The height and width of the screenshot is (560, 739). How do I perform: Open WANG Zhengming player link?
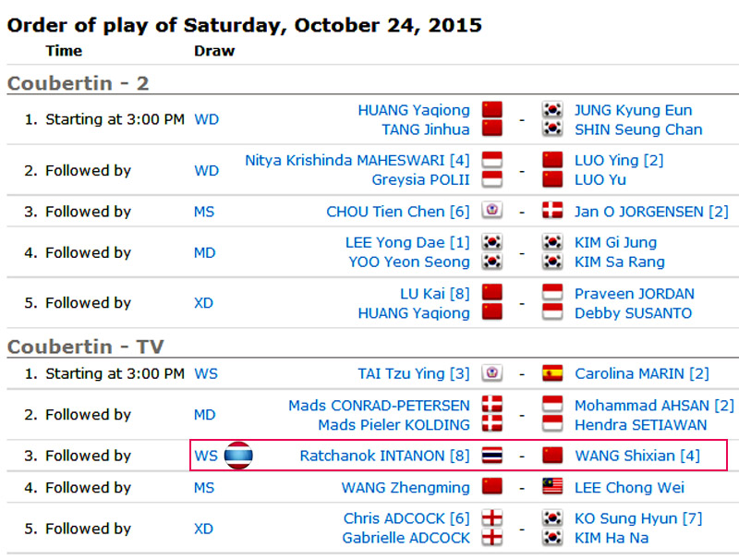(406, 487)
